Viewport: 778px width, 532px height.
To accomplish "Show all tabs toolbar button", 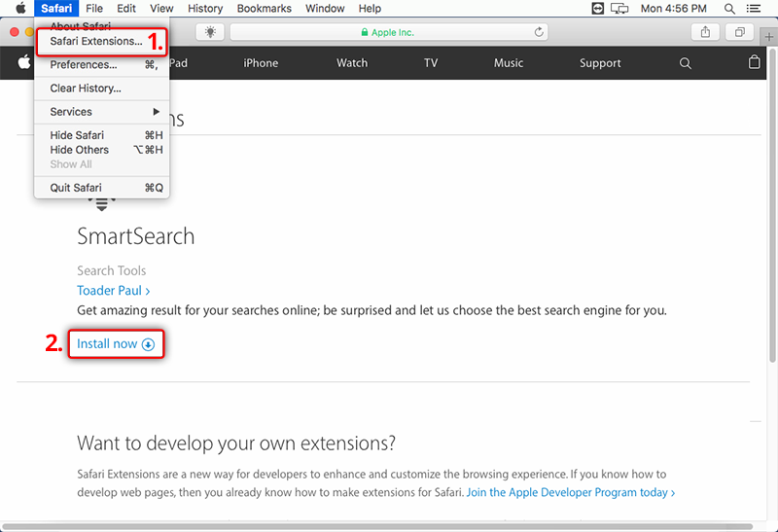I will point(740,32).
